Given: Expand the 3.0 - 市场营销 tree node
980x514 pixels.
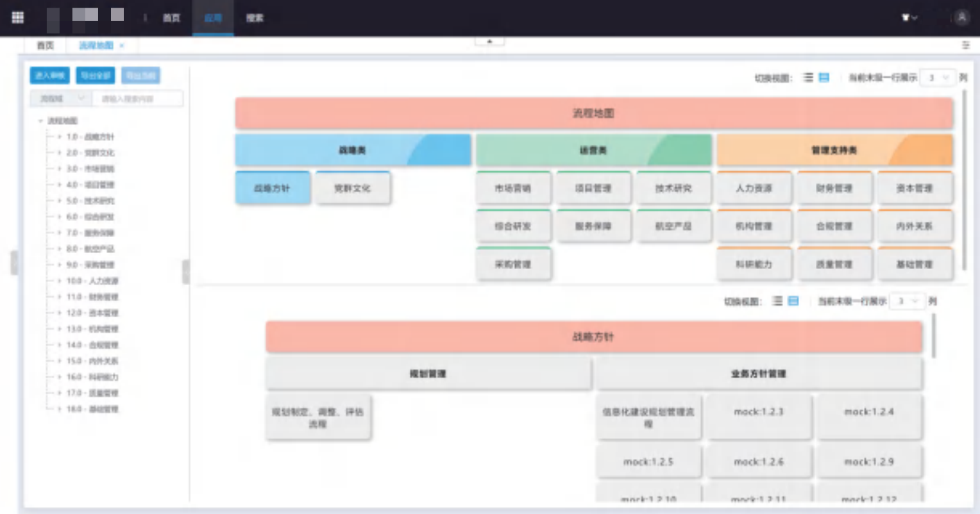Looking at the screenshot, I should pos(60,169).
